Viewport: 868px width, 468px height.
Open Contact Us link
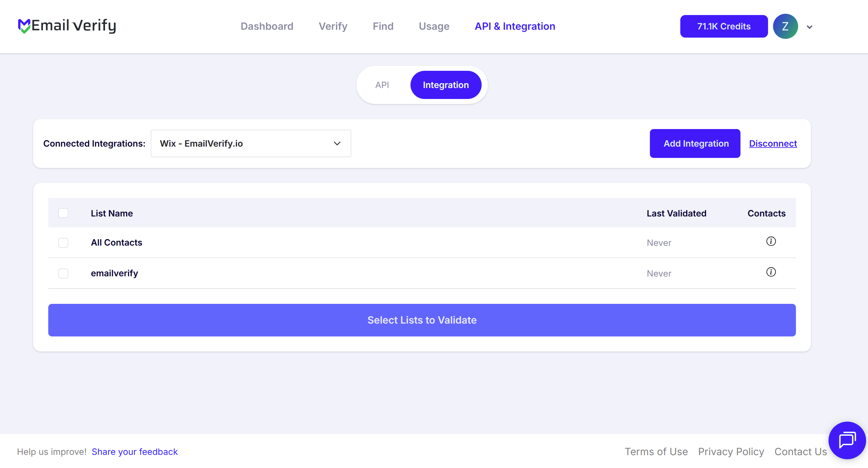(801, 451)
